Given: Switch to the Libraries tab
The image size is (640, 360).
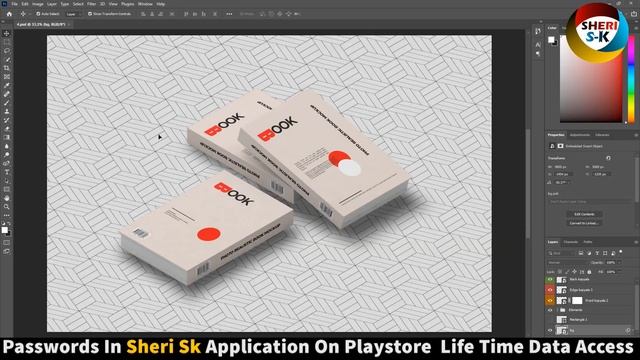Looking at the screenshot, I should coord(602,135).
